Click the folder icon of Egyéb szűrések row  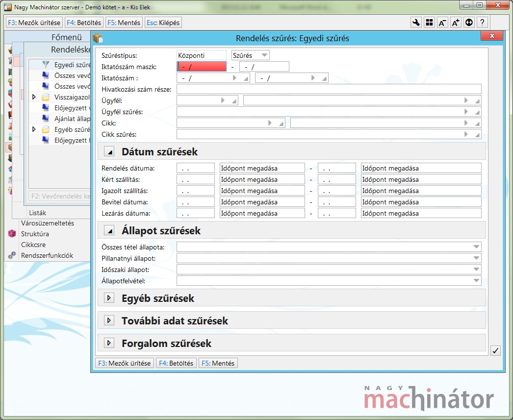46,129
